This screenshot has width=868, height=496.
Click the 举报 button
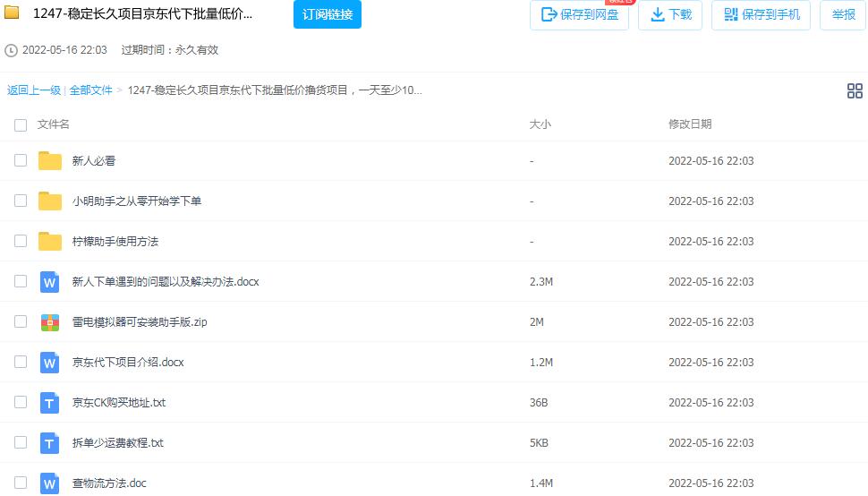coord(843,14)
